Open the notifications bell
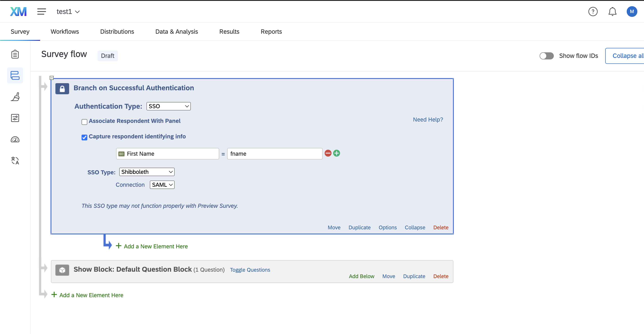The width and height of the screenshot is (644, 334). pos(612,12)
